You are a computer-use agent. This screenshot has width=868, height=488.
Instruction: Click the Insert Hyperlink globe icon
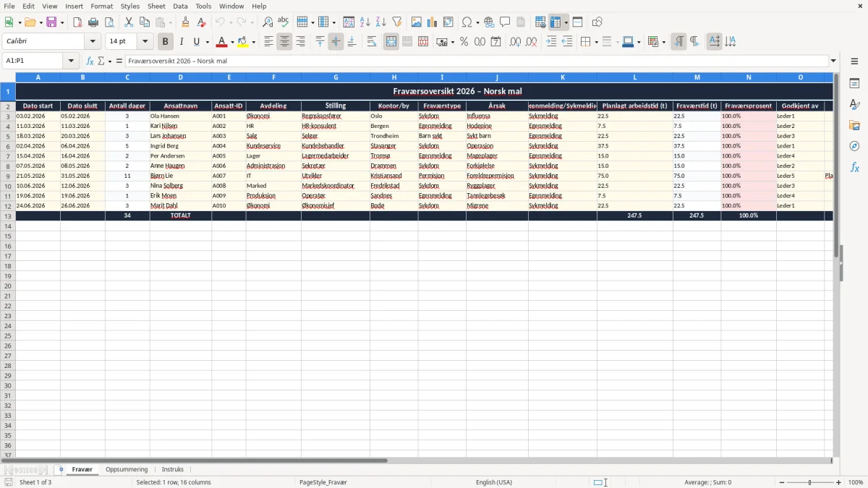coord(489,22)
